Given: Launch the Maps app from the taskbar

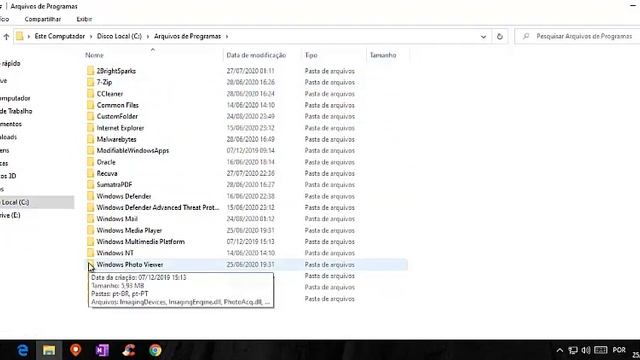Looking at the screenshot, I should pos(76,350).
